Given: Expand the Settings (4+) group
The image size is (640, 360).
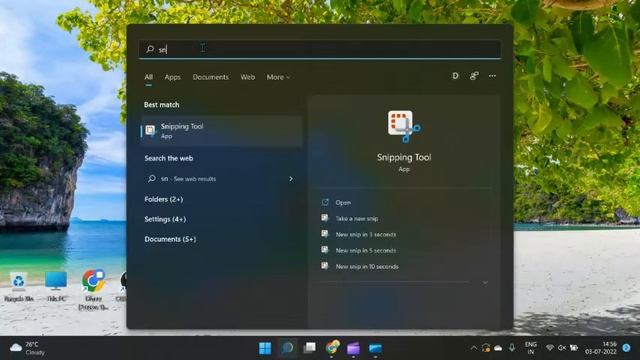Looking at the screenshot, I should tap(165, 219).
